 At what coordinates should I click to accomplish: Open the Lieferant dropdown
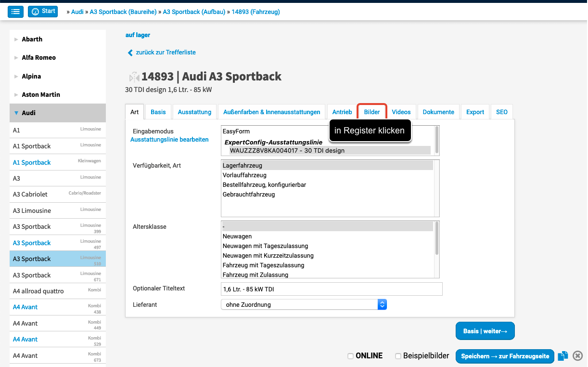(x=304, y=304)
